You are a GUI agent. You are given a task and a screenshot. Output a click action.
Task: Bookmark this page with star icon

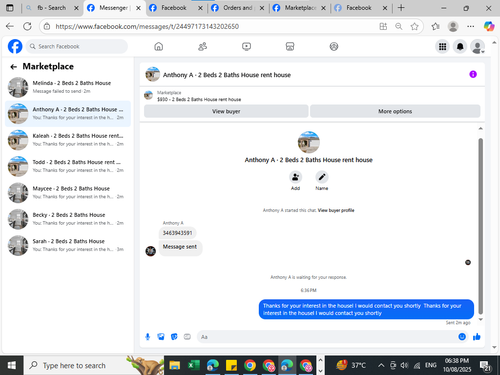coord(414,26)
